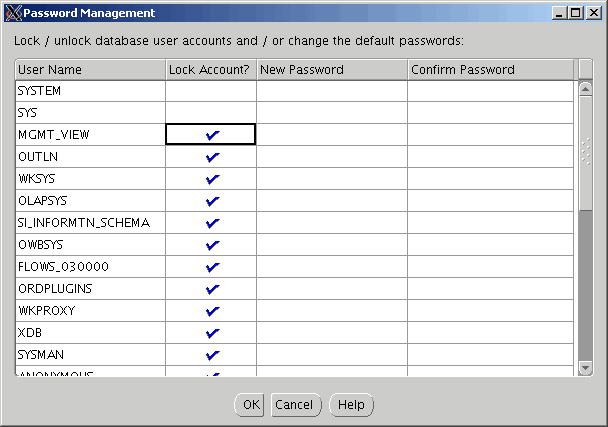Toggle Lock Account for the WKSYS user
Screen dimensions: 608x427
[211, 179]
